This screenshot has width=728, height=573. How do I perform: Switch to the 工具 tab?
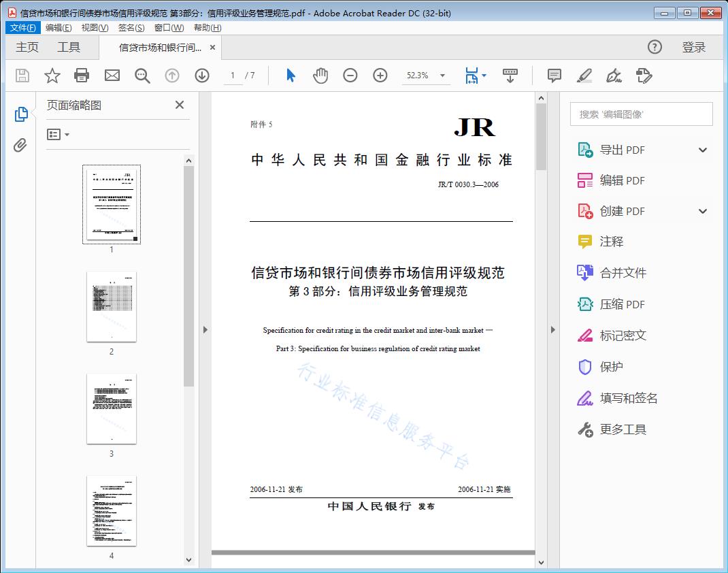pos(69,47)
